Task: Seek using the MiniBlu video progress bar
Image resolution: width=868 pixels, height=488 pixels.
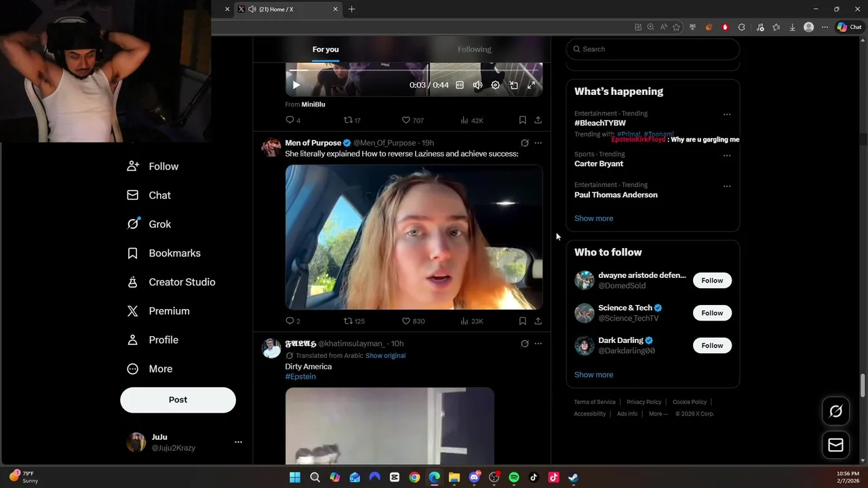Action: (414, 70)
